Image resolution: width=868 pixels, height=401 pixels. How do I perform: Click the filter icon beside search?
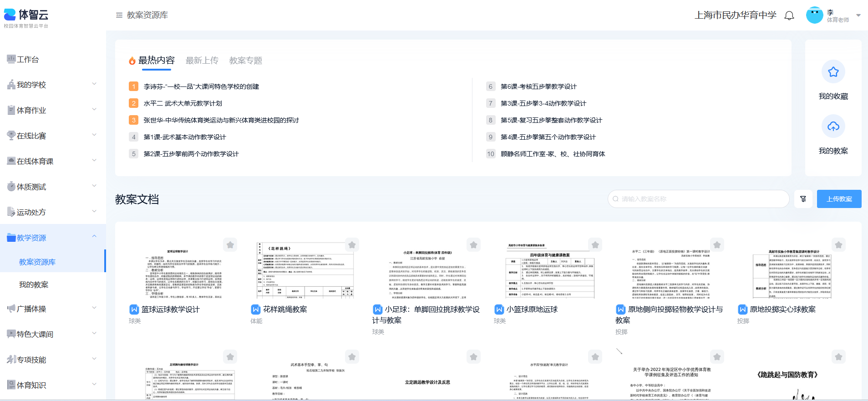tap(803, 199)
